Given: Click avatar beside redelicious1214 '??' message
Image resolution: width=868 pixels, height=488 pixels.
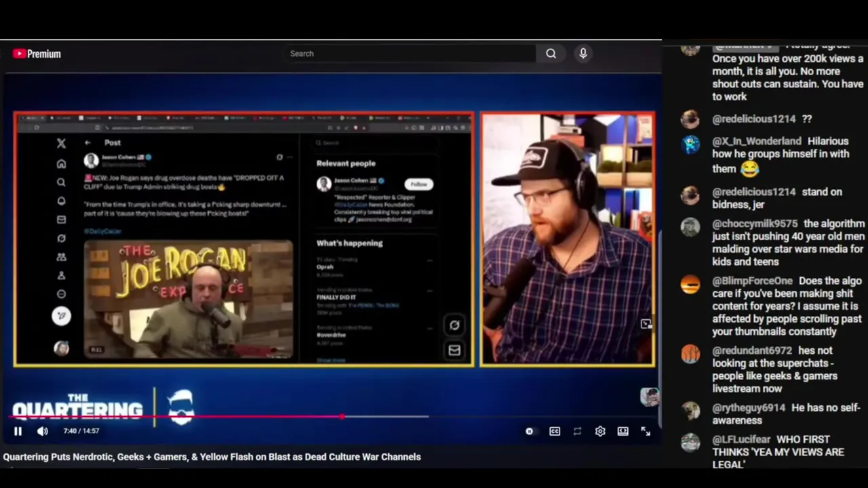Looking at the screenshot, I should (690, 119).
